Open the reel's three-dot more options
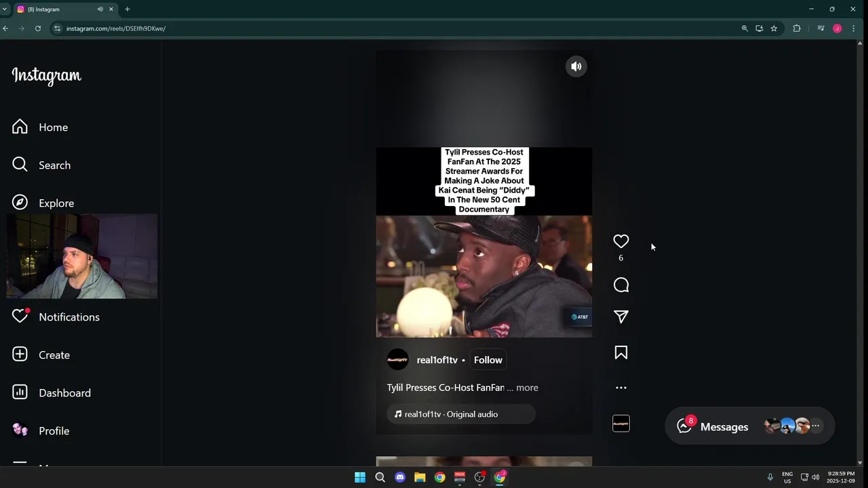Image resolution: width=868 pixels, height=488 pixels. [x=620, y=388]
